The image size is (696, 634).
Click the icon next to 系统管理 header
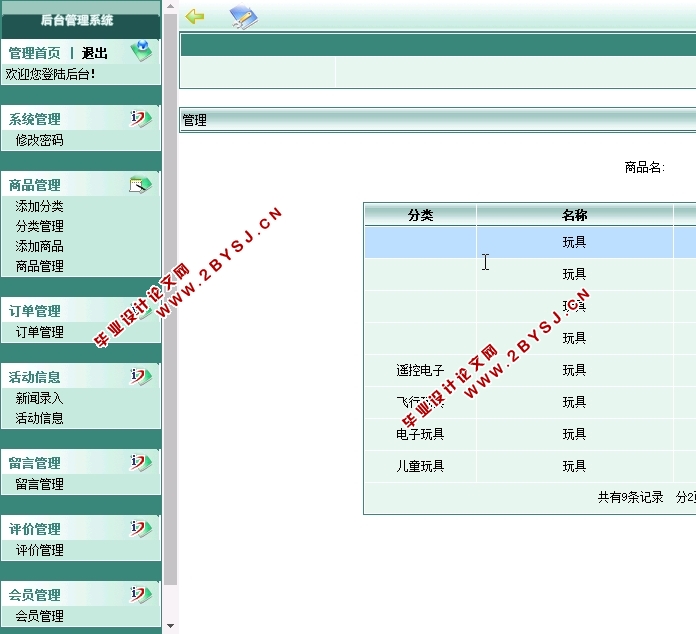click(141, 119)
